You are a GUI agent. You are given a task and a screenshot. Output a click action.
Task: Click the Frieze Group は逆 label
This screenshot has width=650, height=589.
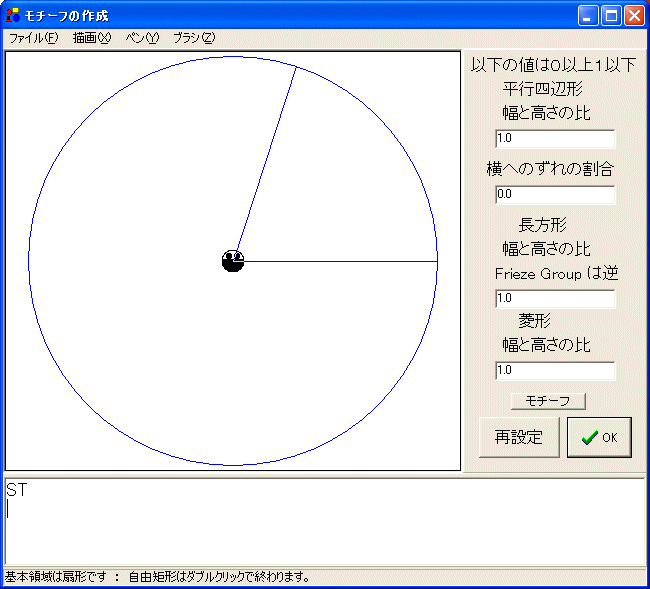pos(556,274)
